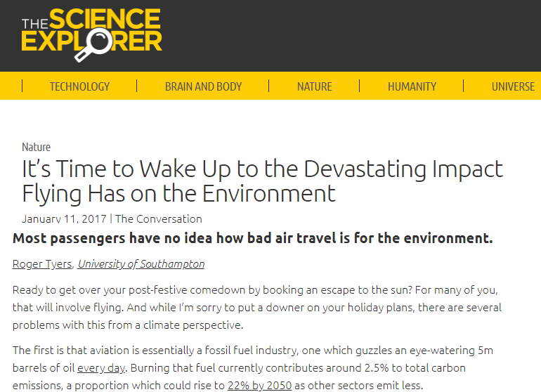Viewport: 541px width, 392px height.
Task: Visit the University of Southampton link
Action: point(141,264)
